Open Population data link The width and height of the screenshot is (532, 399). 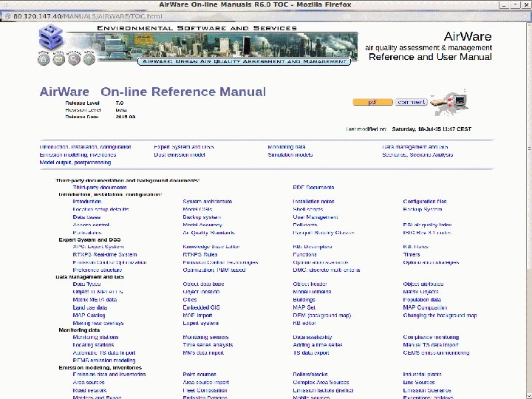click(423, 299)
